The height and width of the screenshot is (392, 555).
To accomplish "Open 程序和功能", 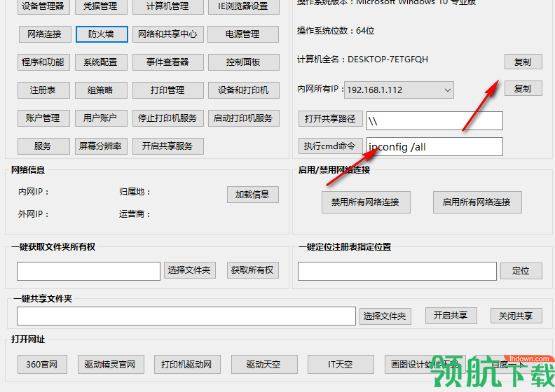I will pyautogui.click(x=43, y=62).
